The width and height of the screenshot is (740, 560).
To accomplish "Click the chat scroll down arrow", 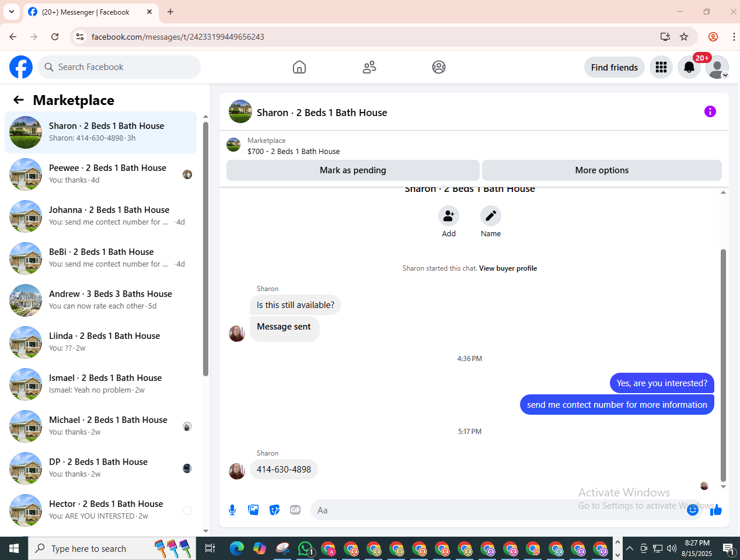I will click(723, 487).
